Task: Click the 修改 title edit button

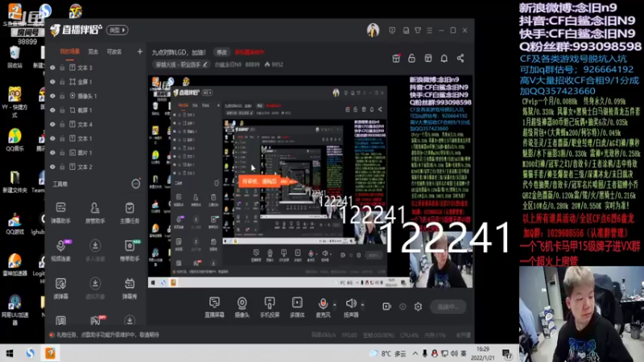Action: tap(222, 52)
